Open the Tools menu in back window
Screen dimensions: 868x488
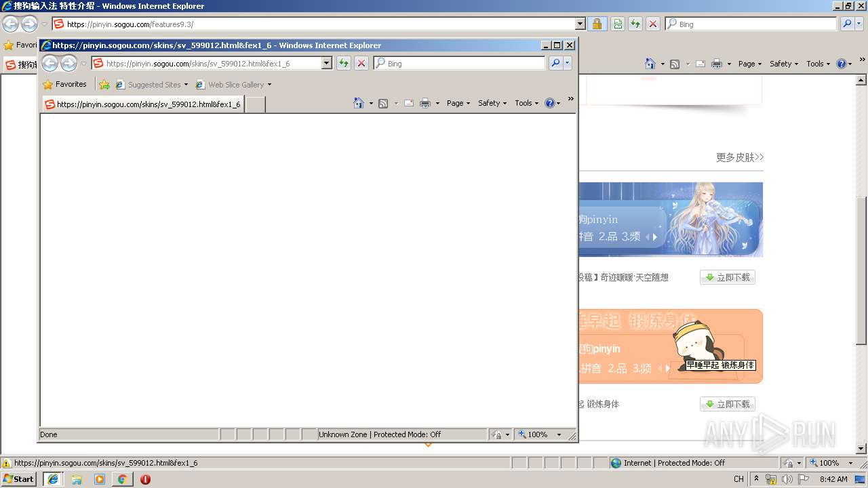tap(818, 64)
